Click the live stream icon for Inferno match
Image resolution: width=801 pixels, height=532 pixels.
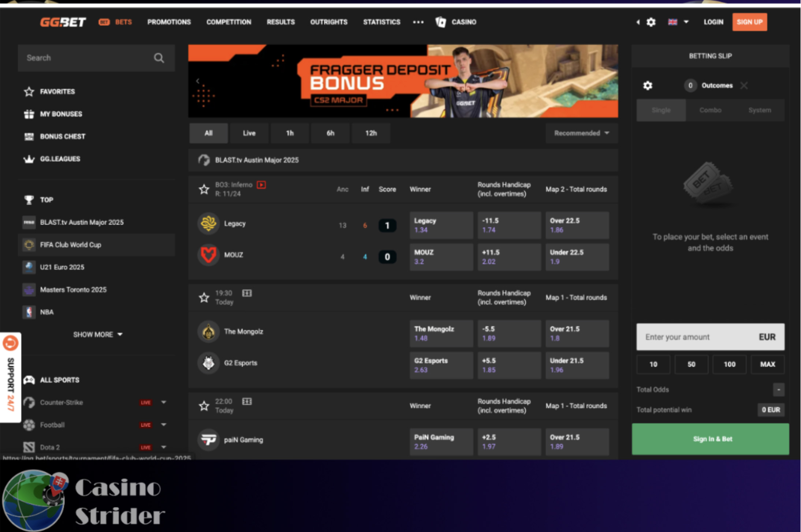click(x=261, y=185)
